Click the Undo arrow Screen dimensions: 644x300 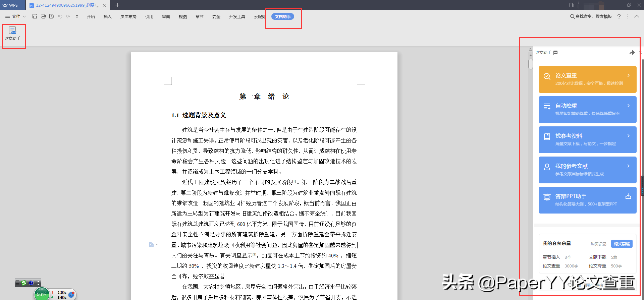[x=60, y=16]
